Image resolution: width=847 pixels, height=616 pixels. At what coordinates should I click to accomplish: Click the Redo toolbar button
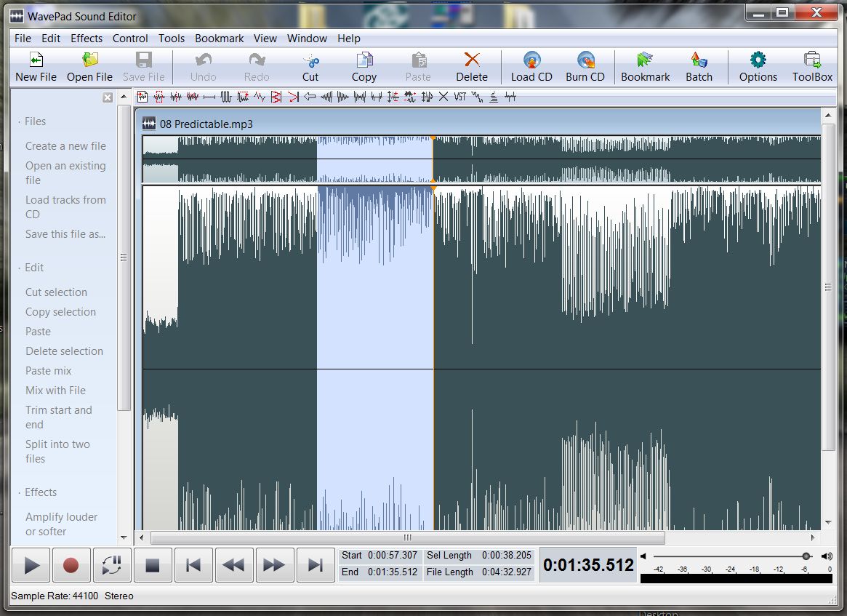[257, 67]
